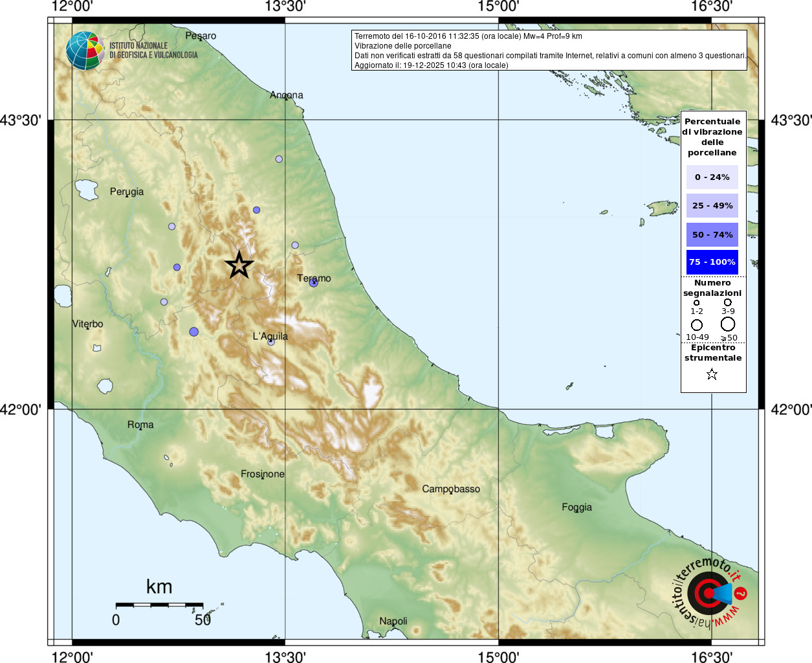Click the Ancona city label
This screenshot has height=663, width=812.
[287, 95]
